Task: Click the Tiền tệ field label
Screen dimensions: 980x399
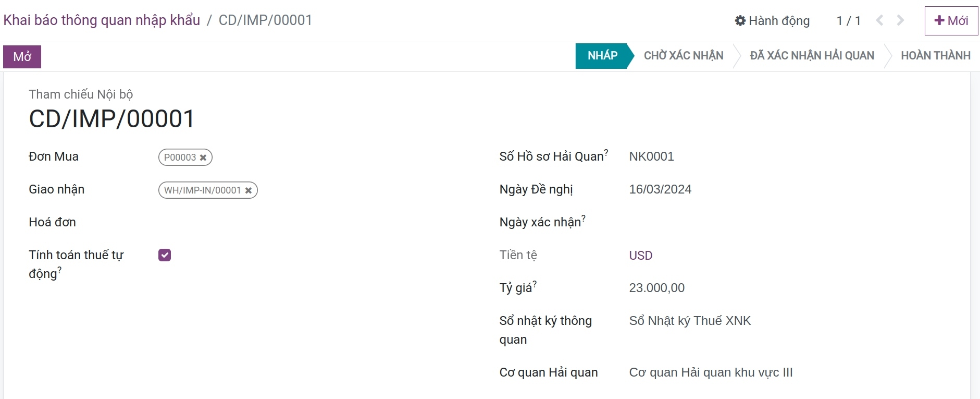Action: pyautogui.click(x=518, y=255)
